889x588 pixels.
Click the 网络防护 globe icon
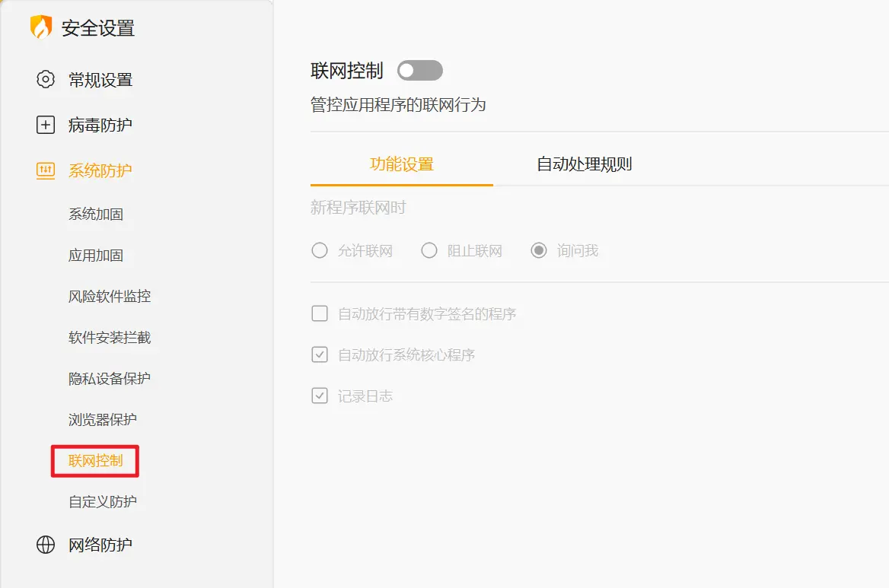pos(46,545)
